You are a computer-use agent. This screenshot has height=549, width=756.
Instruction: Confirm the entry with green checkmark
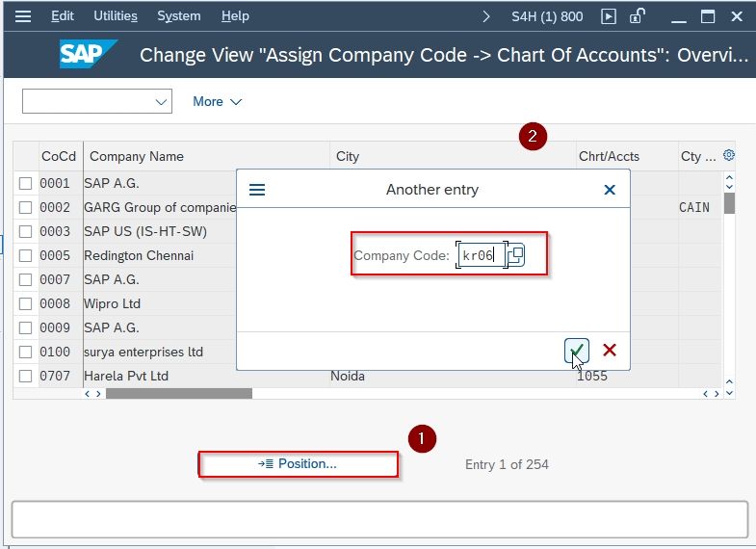tap(577, 351)
